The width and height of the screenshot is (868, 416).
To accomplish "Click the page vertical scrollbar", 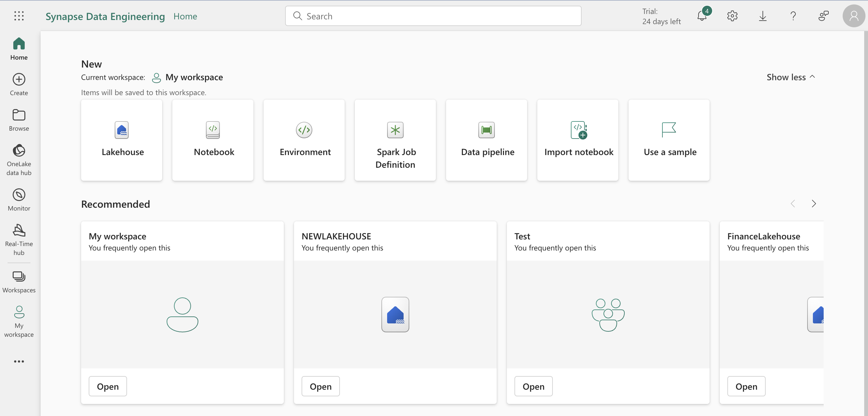I will pos(866,223).
